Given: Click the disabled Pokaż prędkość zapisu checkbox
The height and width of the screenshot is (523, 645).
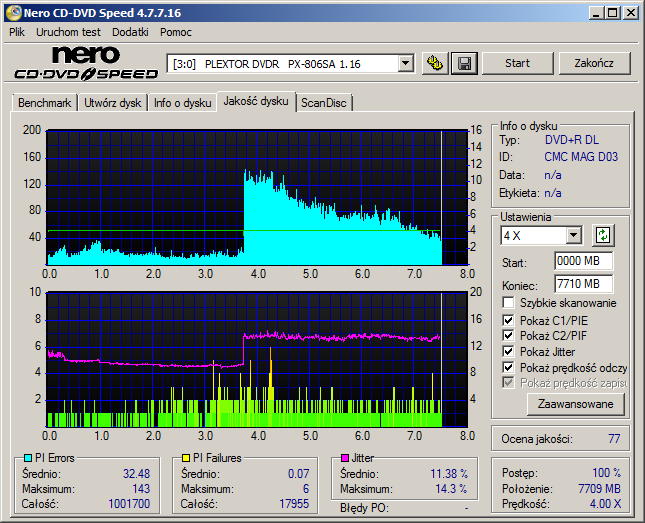Looking at the screenshot, I should pos(508,383).
